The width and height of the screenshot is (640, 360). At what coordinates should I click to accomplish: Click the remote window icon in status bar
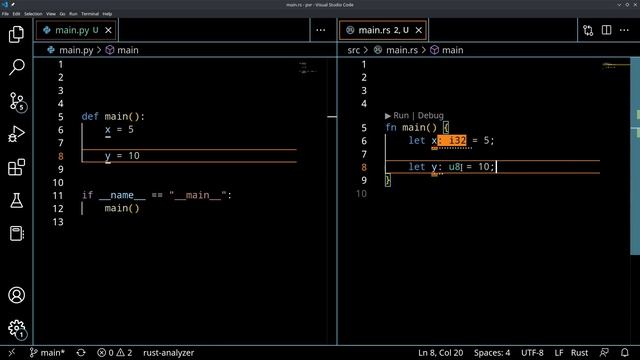pos(11,353)
